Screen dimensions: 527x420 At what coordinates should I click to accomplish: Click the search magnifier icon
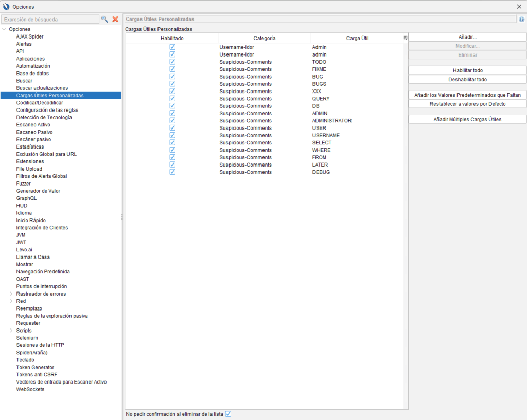[x=104, y=19]
